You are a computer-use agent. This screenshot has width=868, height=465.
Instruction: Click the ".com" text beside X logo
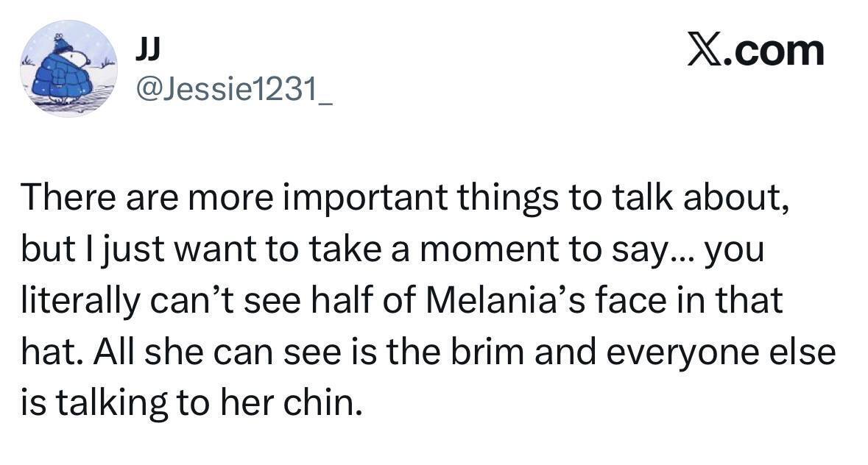pyautogui.click(x=775, y=51)
